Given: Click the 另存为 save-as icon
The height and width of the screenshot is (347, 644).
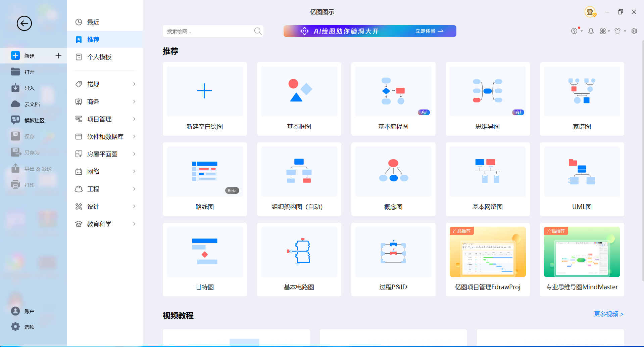Looking at the screenshot, I should pos(16,152).
